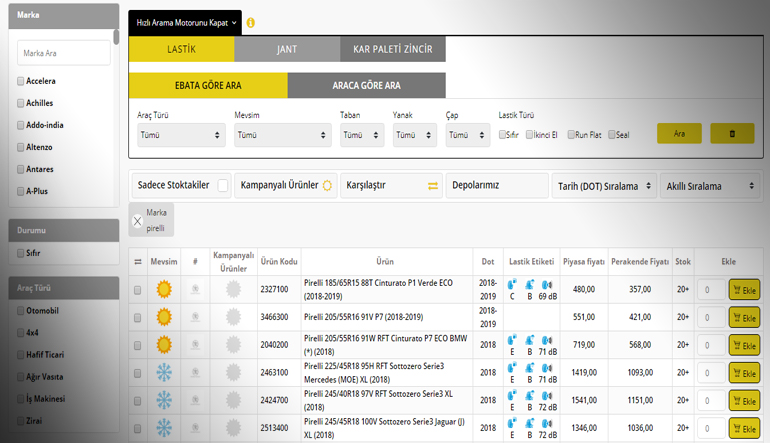Click wet grip label icon for 2327100
Screen dimensions: 770x443
coord(529,284)
